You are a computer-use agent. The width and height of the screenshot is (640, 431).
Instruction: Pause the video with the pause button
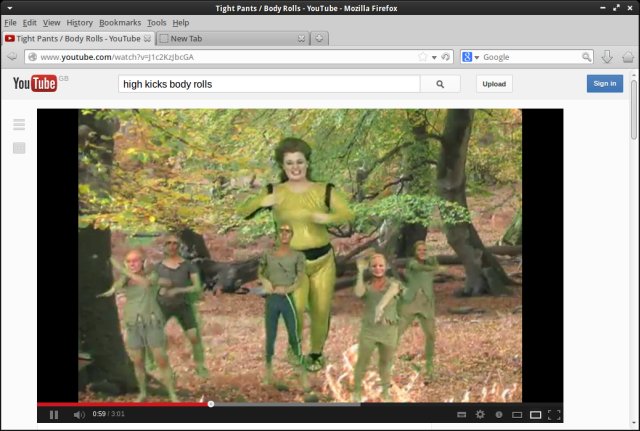point(53,415)
